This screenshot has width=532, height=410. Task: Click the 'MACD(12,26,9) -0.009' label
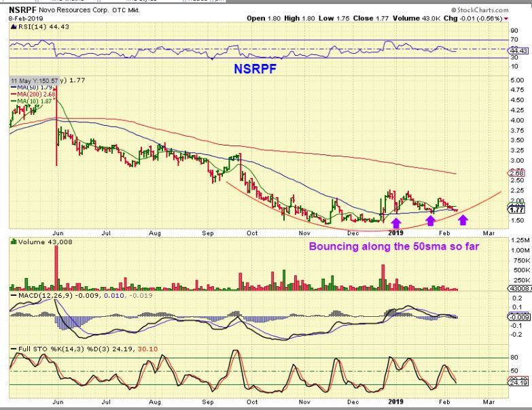(x=58, y=296)
